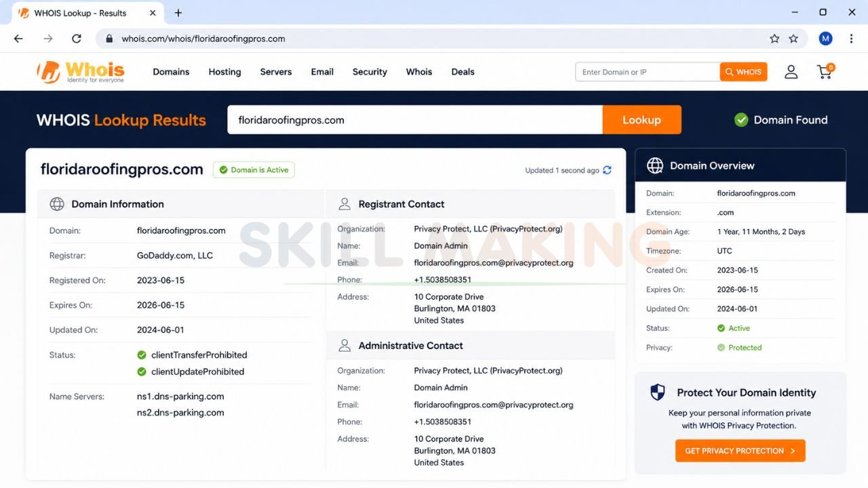
Task: Click the Enter Domain or IP field
Action: pyautogui.click(x=648, y=72)
